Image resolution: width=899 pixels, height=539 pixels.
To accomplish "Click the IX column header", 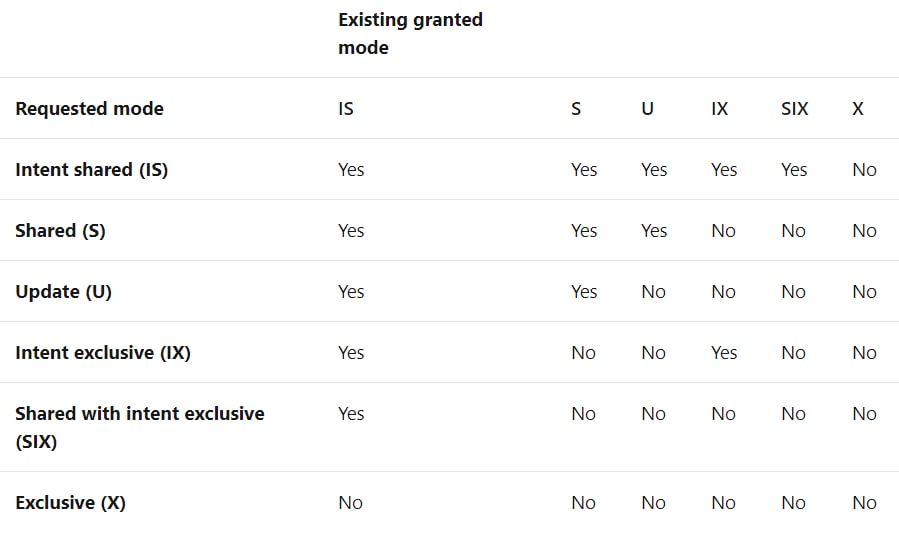I will (x=720, y=108).
